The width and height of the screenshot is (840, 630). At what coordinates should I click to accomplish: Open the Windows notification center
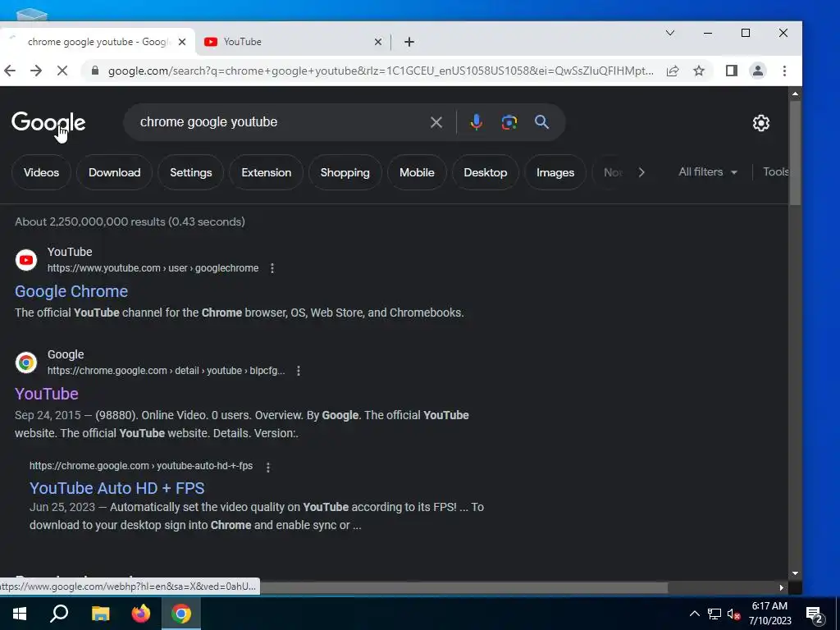click(x=815, y=614)
